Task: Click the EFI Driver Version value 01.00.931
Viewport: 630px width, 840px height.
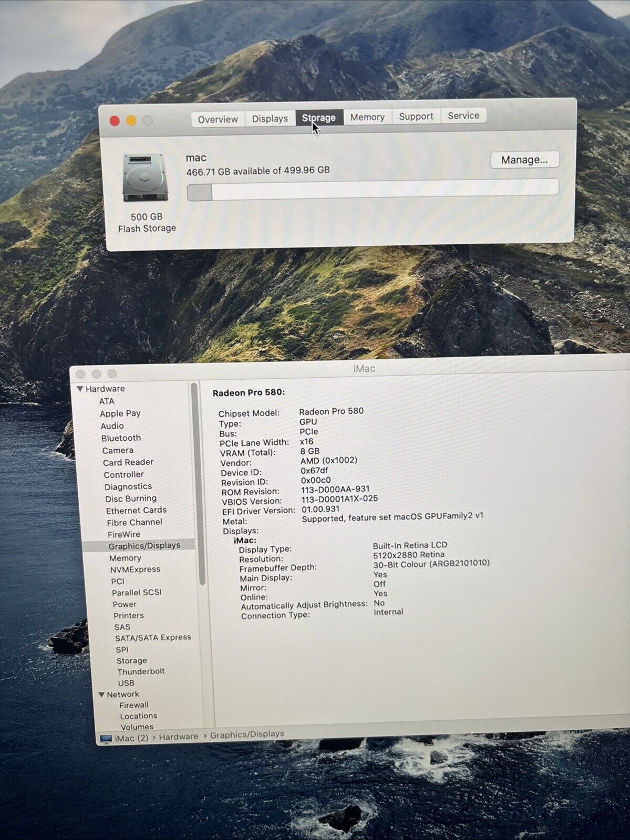Action: 321,509
